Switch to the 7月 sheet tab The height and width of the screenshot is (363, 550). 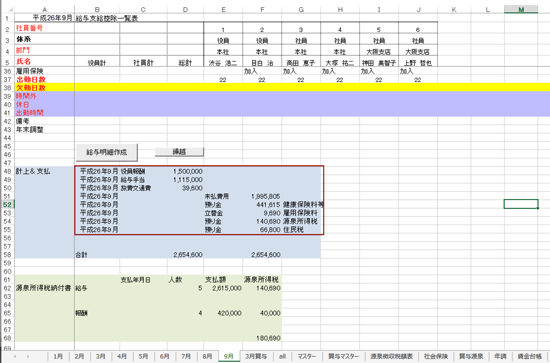click(186, 356)
